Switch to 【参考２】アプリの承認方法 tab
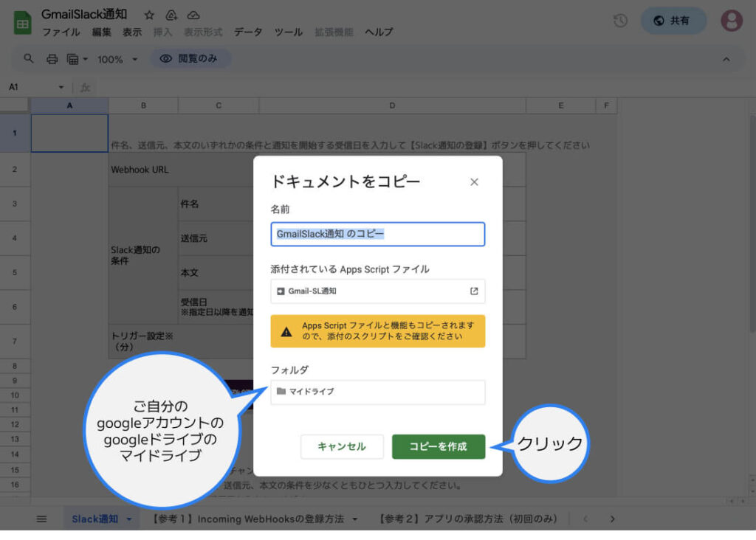 [467, 519]
